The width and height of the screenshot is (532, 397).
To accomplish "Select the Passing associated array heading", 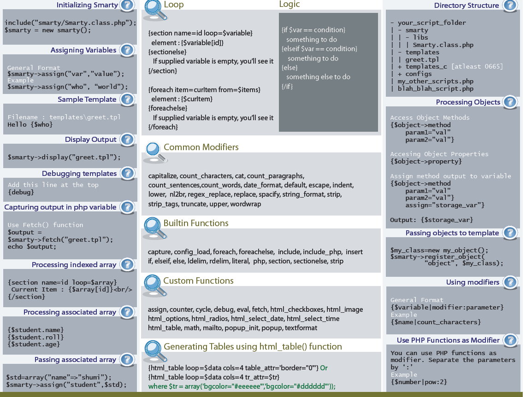I will point(75,360).
